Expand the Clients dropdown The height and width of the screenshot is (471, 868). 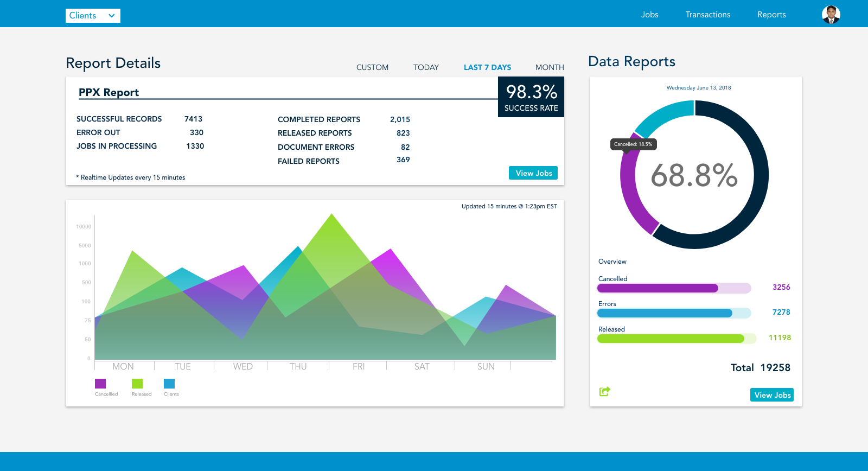[93, 16]
